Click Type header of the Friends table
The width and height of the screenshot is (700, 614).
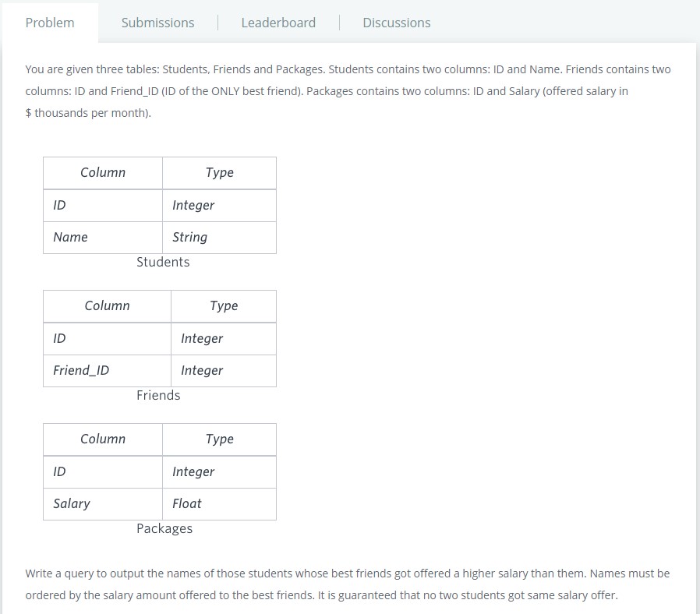point(224,305)
